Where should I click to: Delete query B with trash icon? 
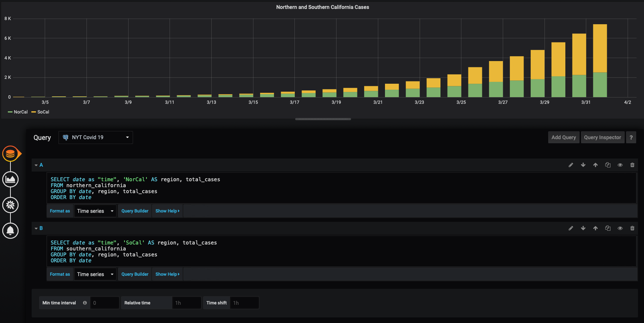tap(632, 228)
